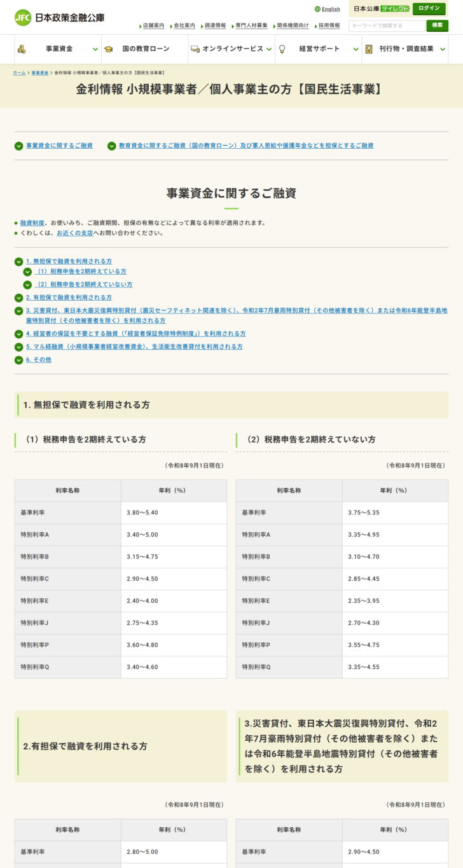Screen dimensions: 463x868
Task: Click the green arrow icon beside 事業資金に関するご融資 link
Action: pyautogui.click(x=18, y=146)
